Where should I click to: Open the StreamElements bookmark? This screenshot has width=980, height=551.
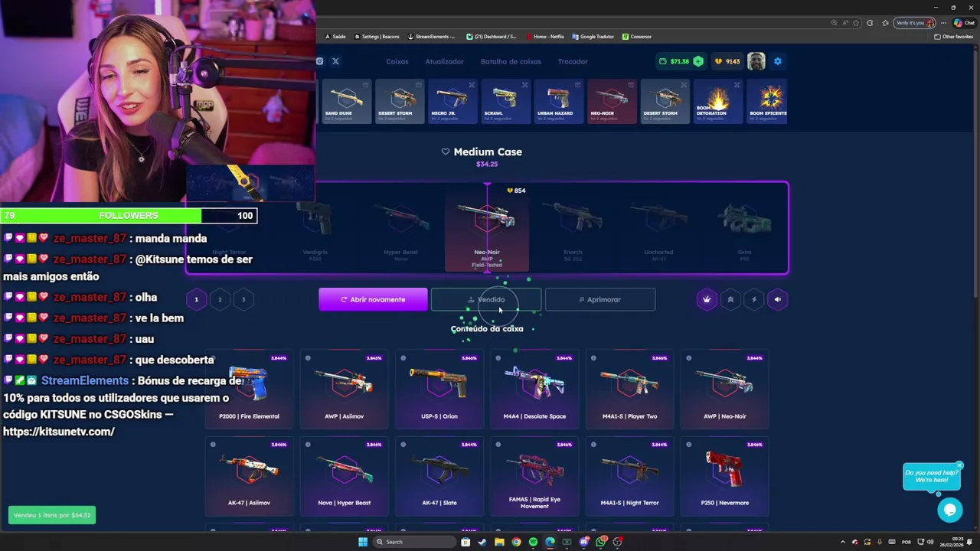click(x=431, y=37)
